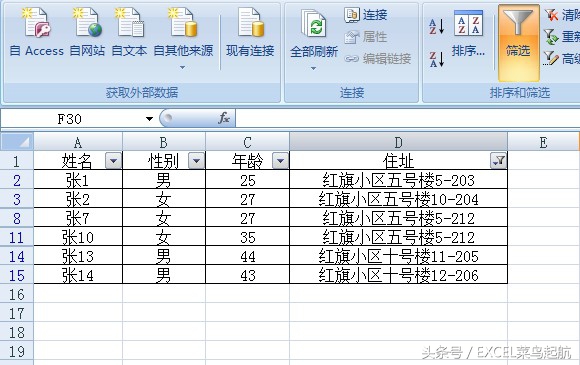Reapply the filter (重新应用)

point(562,37)
